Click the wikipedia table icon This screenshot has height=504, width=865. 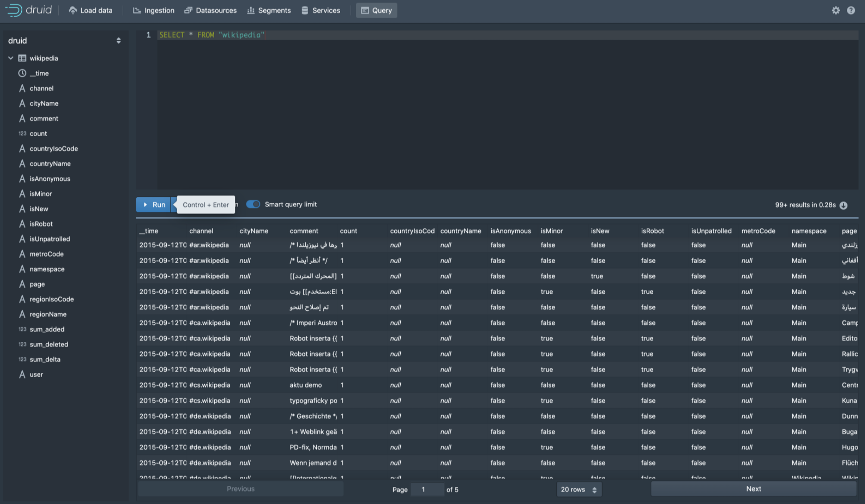click(x=22, y=58)
